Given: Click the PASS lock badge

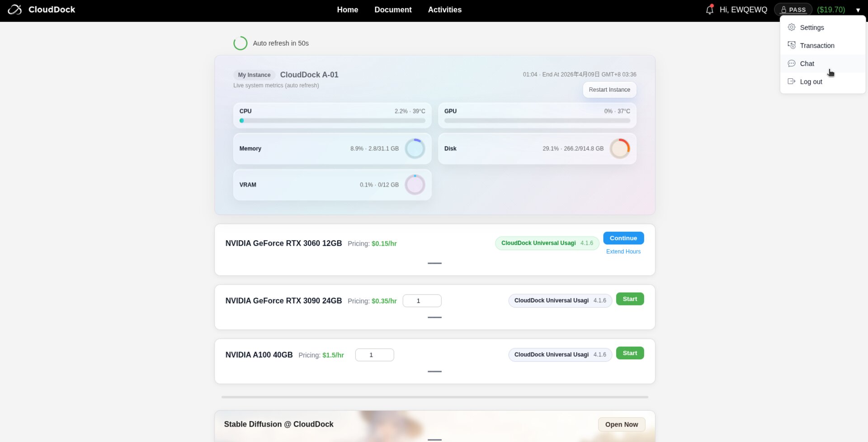Looking at the screenshot, I should [793, 10].
